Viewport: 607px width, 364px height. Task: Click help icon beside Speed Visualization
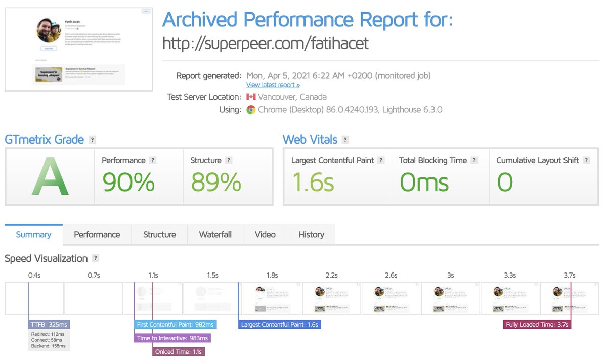(95, 258)
